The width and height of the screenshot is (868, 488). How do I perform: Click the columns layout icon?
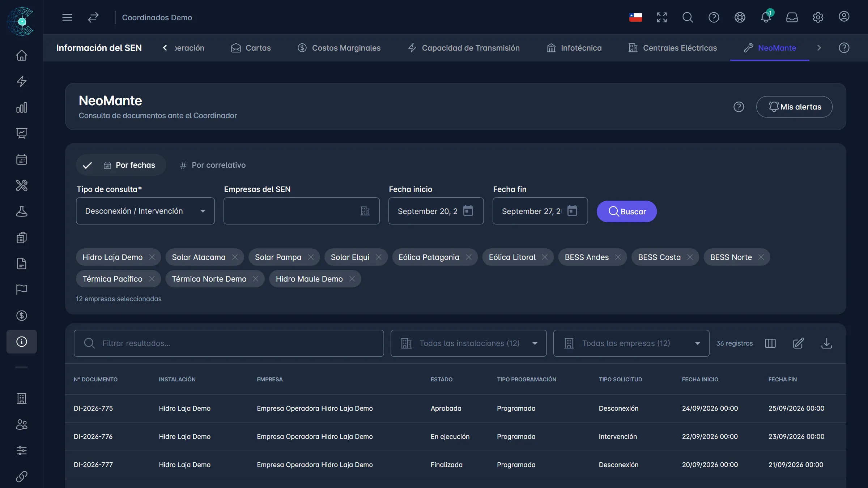coord(770,343)
